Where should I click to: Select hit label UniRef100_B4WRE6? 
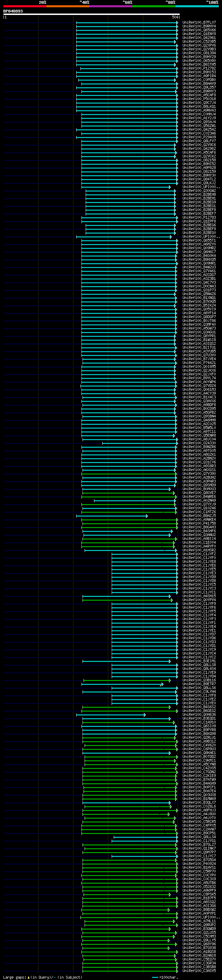(199, 496)
